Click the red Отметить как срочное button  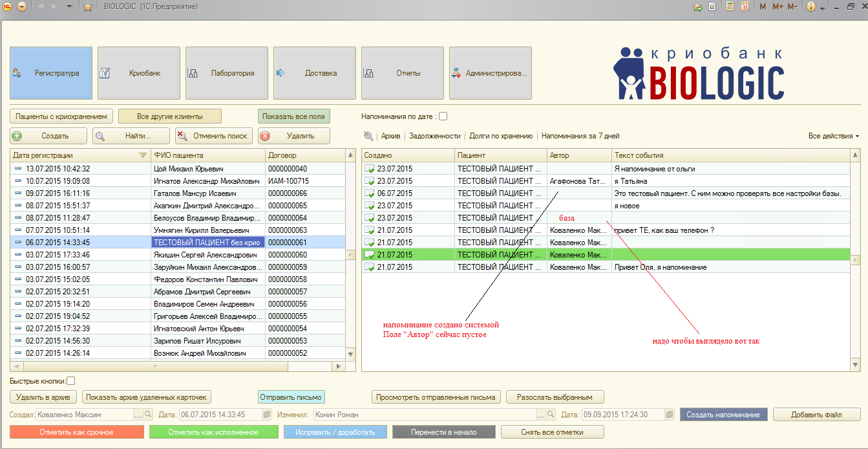coord(77,432)
